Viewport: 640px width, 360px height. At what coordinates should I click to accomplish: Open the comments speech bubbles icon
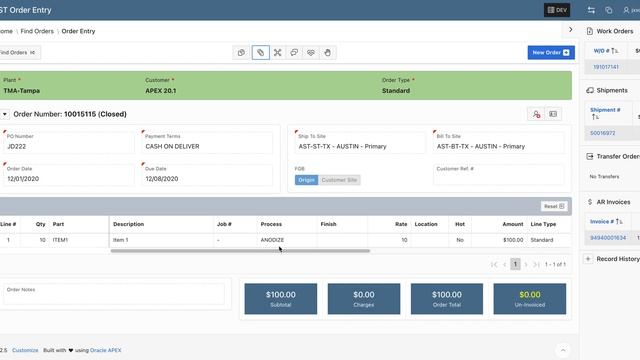pos(294,53)
